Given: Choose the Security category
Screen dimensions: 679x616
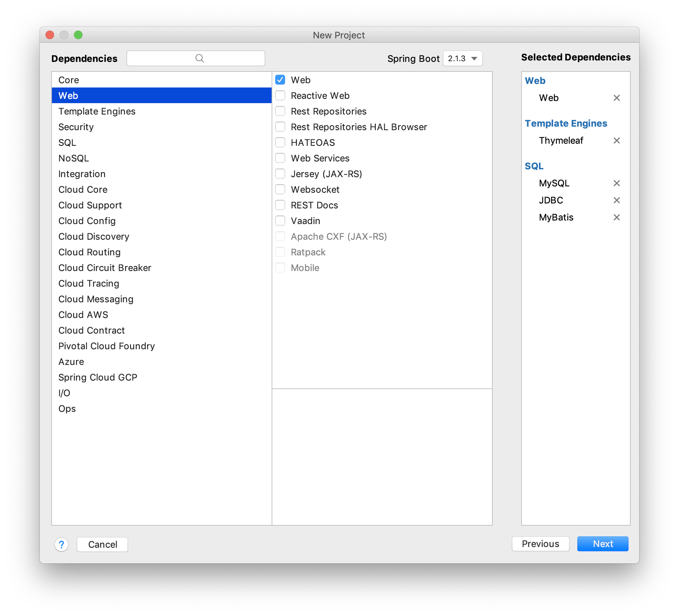Looking at the screenshot, I should pyautogui.click(x=162, y=127).
